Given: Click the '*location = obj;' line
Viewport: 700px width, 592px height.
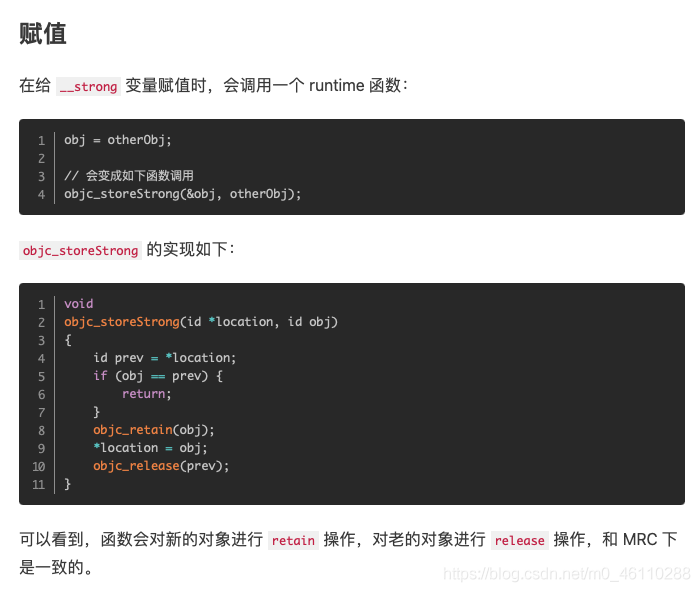Looking at the screenshot, I should click(x=150, y=448).
